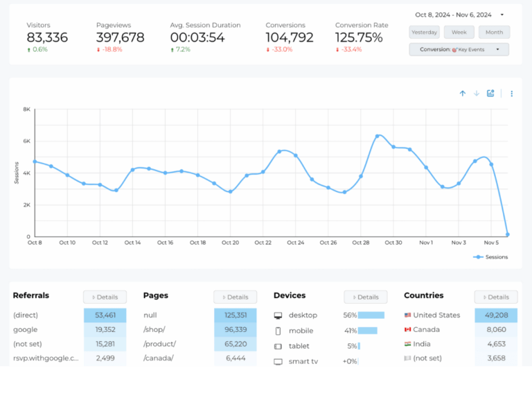Click the final data point after Nov 5
532x409 pixels.
(508, 234)
